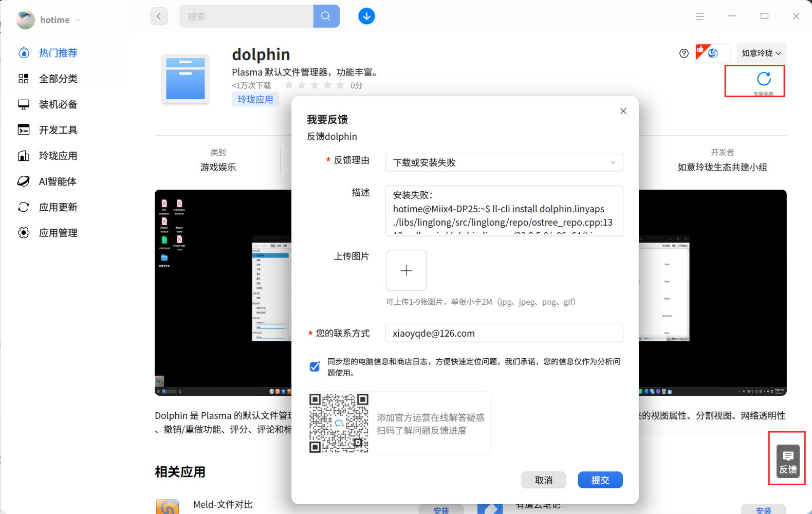Click into the 描述 description text area

click(504, 211)
